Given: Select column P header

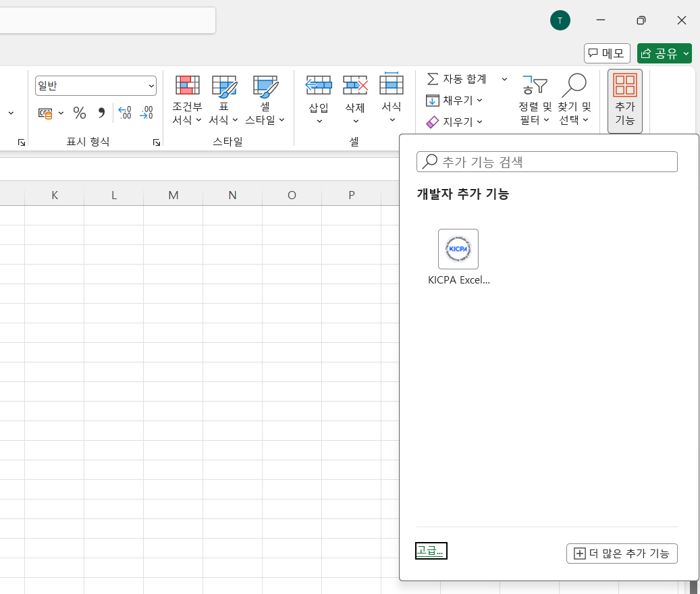Looking at the screenshot, I should pos(351,195).
